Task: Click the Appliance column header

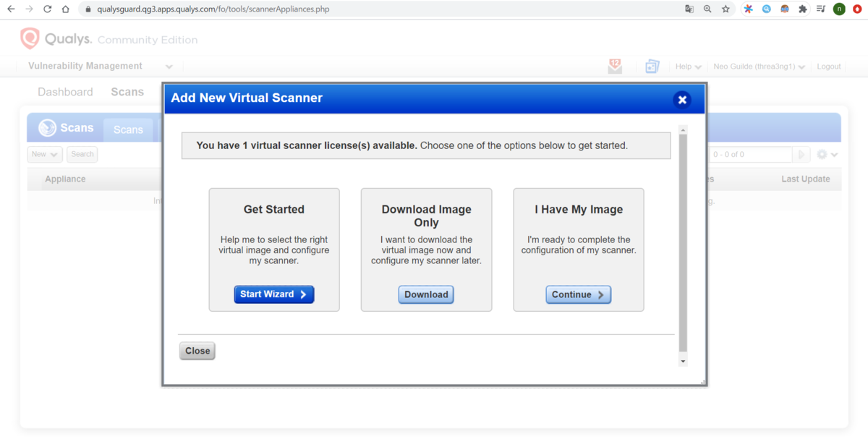Action: pos(65,179)
